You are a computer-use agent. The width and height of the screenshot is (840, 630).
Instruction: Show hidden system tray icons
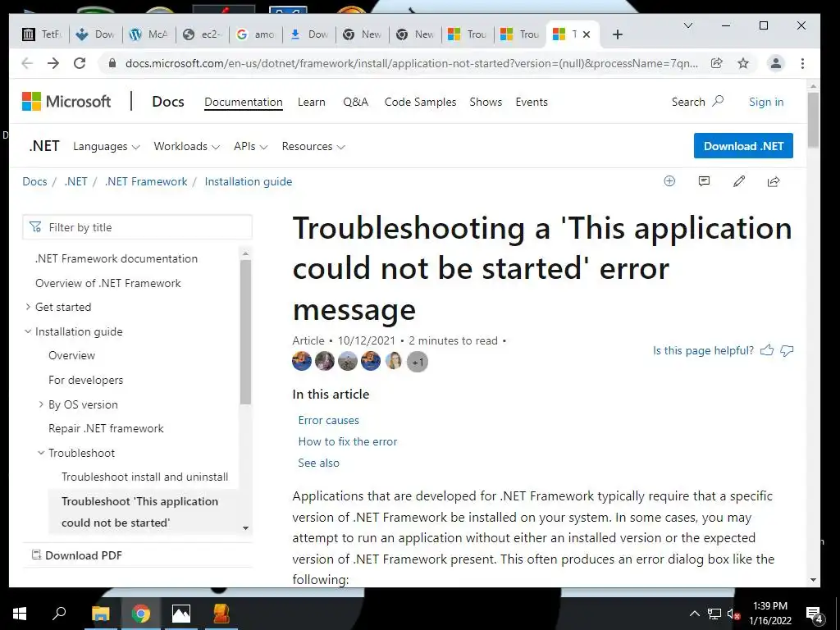694,614
